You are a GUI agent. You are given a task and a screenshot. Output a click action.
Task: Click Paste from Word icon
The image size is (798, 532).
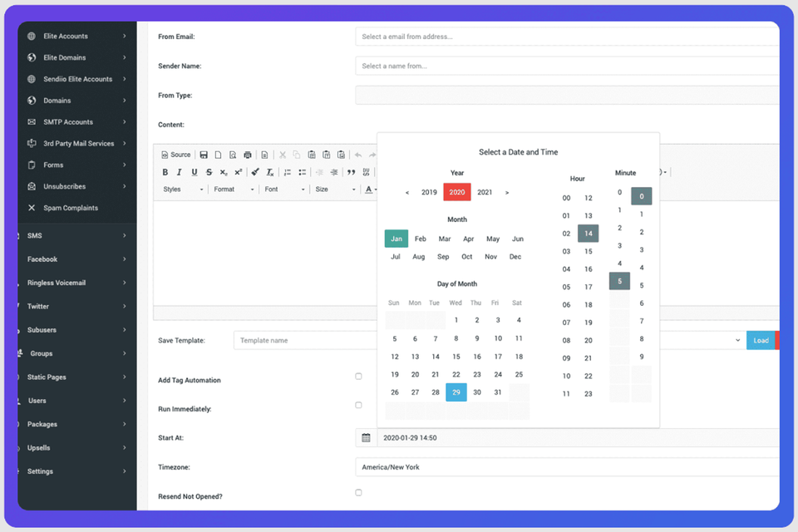[x=341, y=155]
